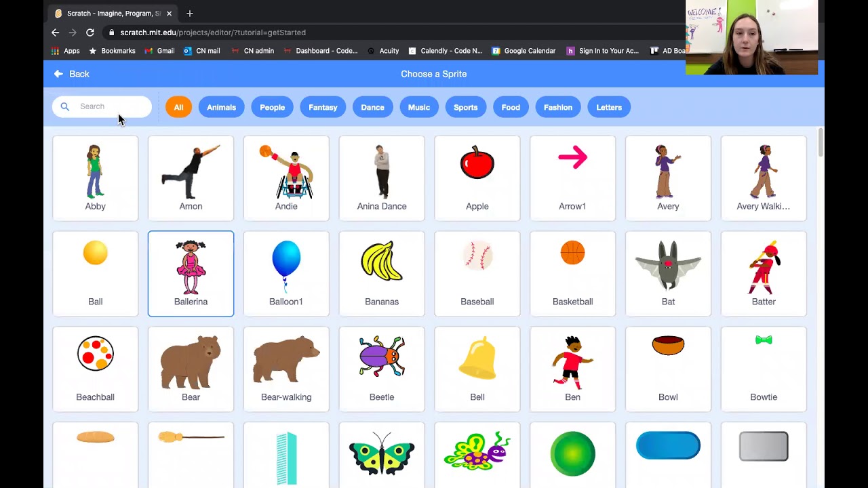Choose the Bowtie sprite
Viewport: 868px width, 488px height.
point(764,369)
